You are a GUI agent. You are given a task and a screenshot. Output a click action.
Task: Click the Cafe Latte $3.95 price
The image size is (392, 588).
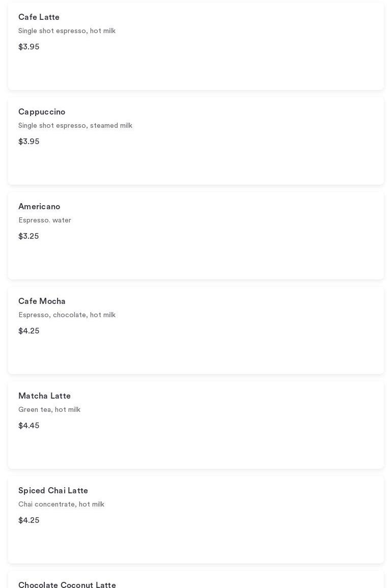[x=29, y=47]
